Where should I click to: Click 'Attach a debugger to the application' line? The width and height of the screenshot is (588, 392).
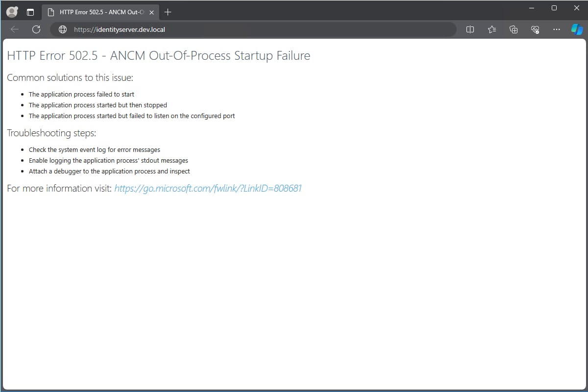109,171
